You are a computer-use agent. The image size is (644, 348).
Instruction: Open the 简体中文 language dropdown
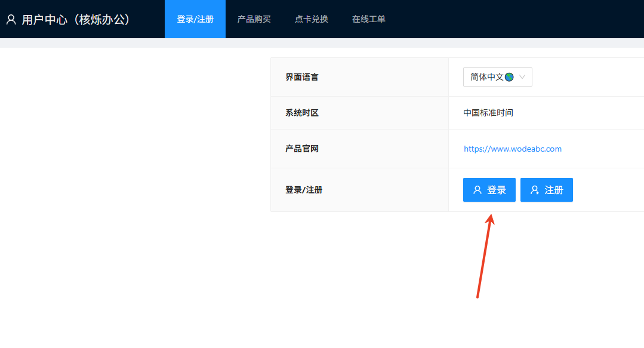click(497, 77)
